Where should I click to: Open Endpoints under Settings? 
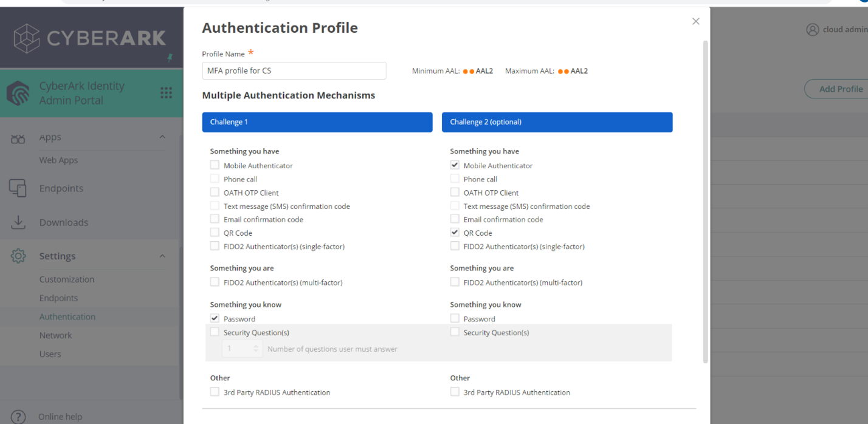[x=58, y=298]
